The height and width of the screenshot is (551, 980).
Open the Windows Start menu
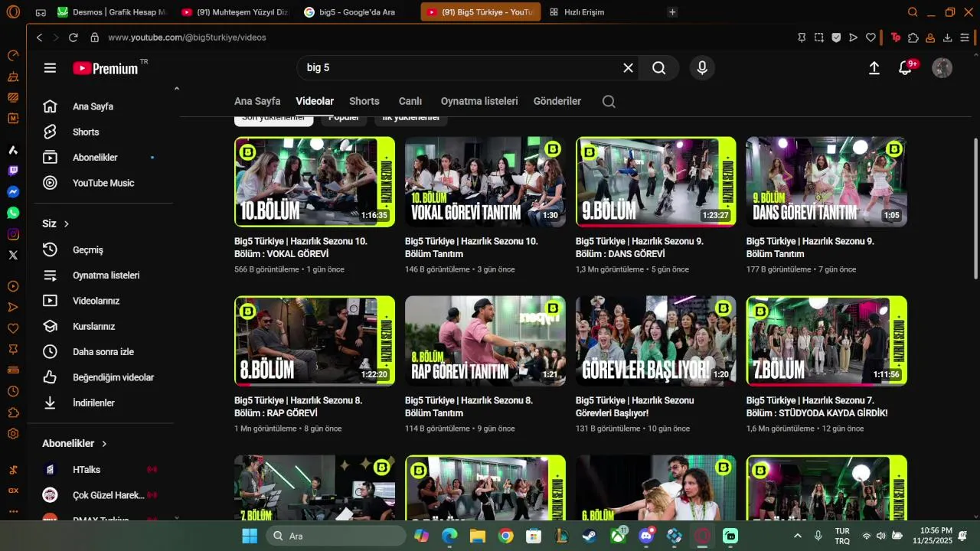tap(250, 536)
